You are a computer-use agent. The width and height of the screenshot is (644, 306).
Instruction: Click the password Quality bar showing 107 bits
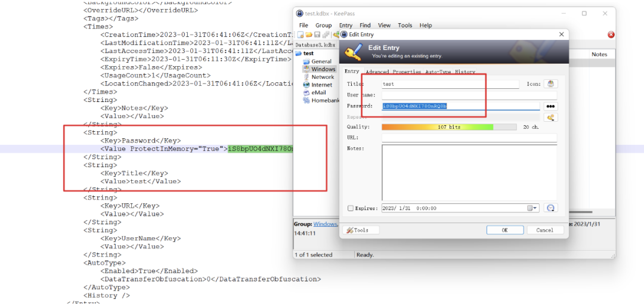(449, 127)
